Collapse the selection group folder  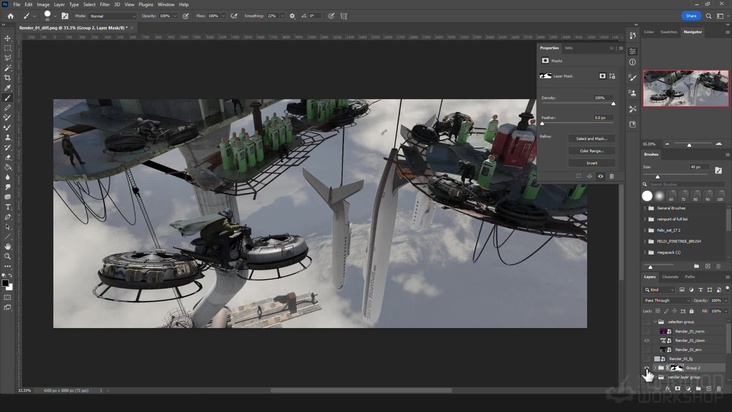pyautogui.click(x=655, y=322)
